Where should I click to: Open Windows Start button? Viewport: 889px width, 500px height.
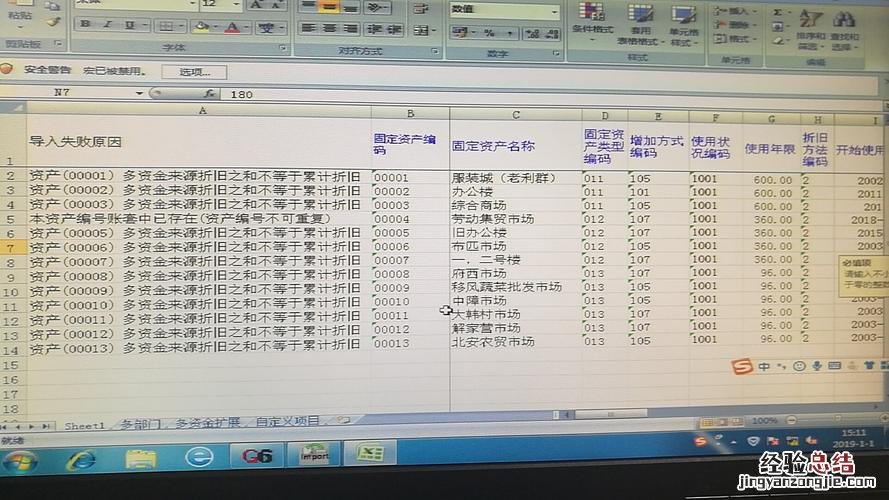tap(19, 461)
